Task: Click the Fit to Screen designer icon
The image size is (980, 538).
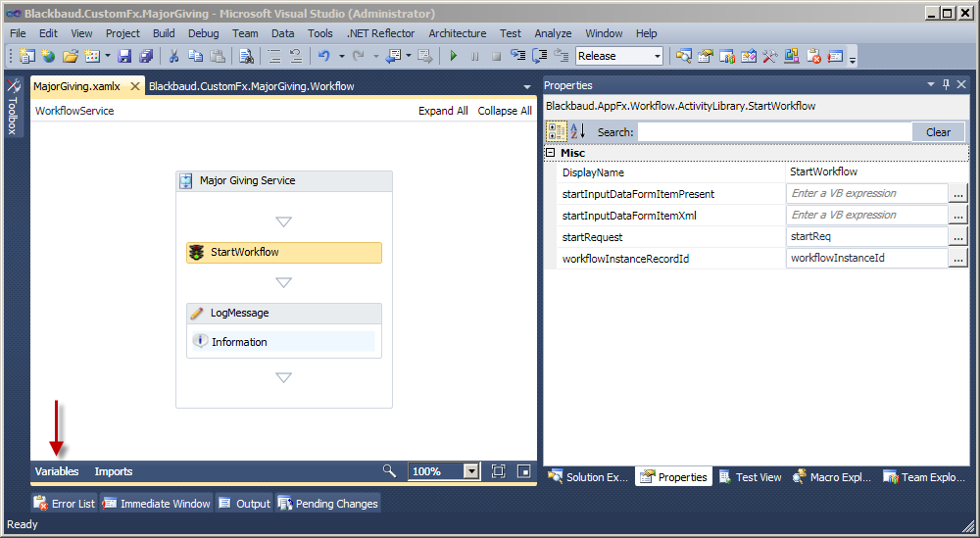Action: click(x=498, y=471)
